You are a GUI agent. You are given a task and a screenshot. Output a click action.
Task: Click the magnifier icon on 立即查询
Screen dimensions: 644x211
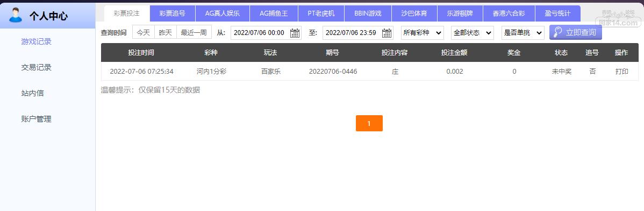point(558,32)
